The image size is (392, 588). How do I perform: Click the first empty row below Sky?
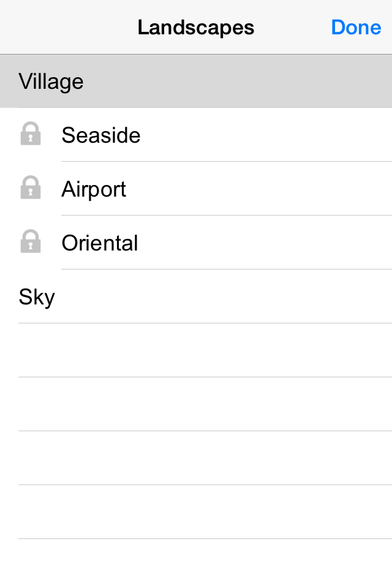(x=196, y=350)
